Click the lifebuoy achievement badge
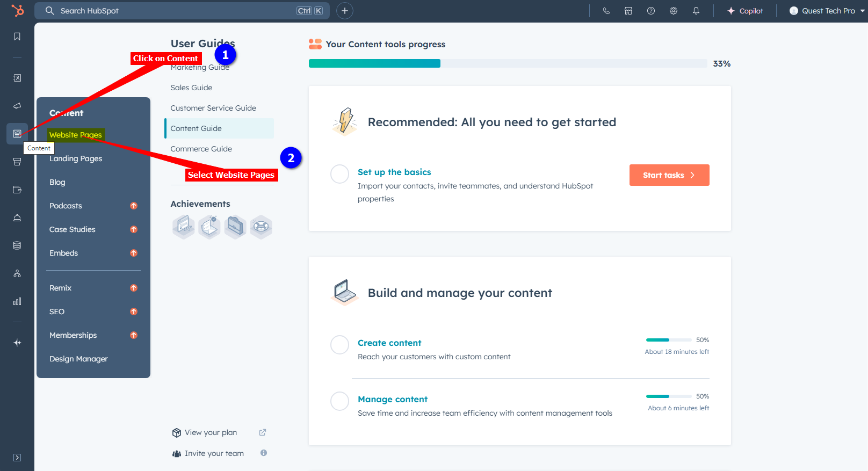This screenshot has height=471, width=868. pyautogui.click(x=261, y=227)
